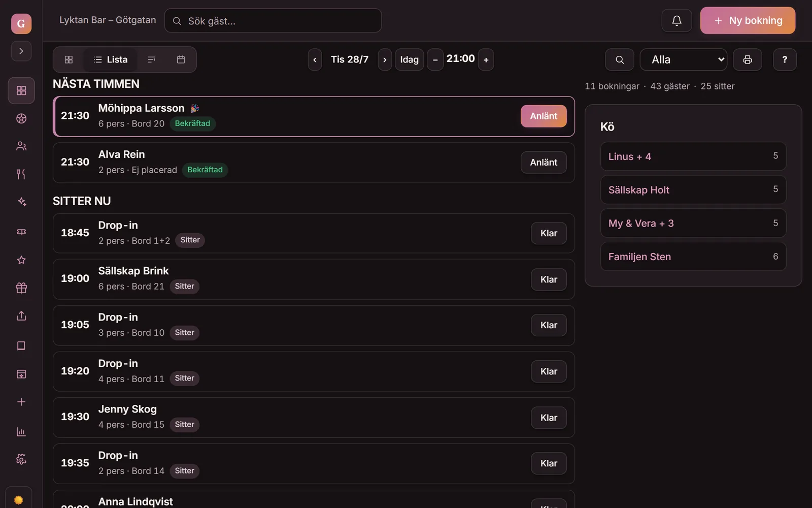Increase time with plus button
The width and height of the screenshot is (812, 508).
click(486, 60)
